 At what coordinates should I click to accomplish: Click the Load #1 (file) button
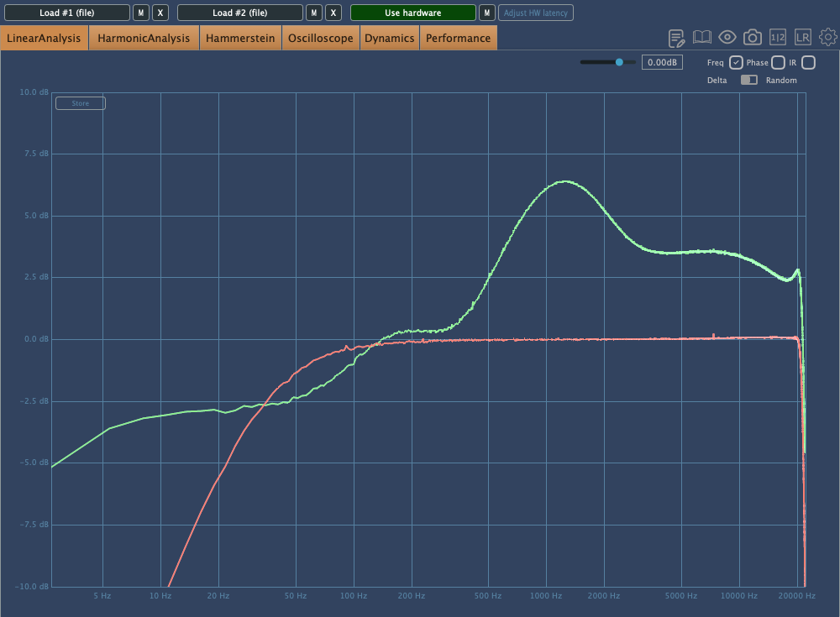point(67,13)
